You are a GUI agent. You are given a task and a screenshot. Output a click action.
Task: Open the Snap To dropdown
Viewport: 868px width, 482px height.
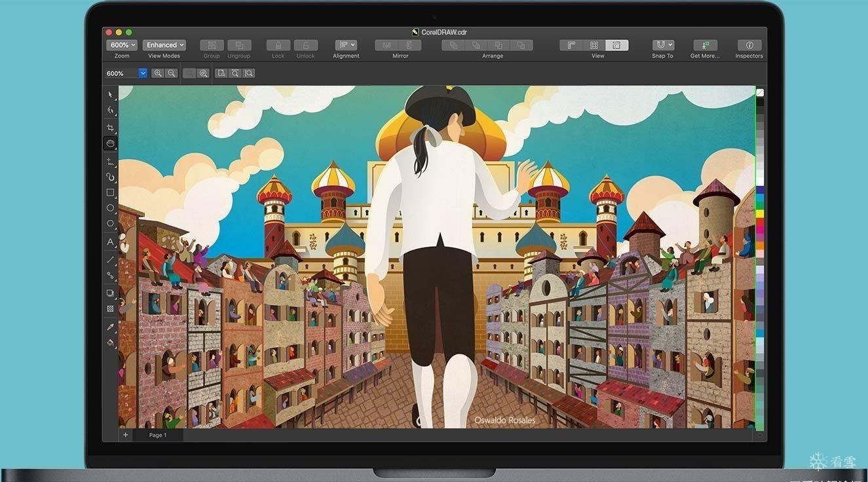[663, 45]
